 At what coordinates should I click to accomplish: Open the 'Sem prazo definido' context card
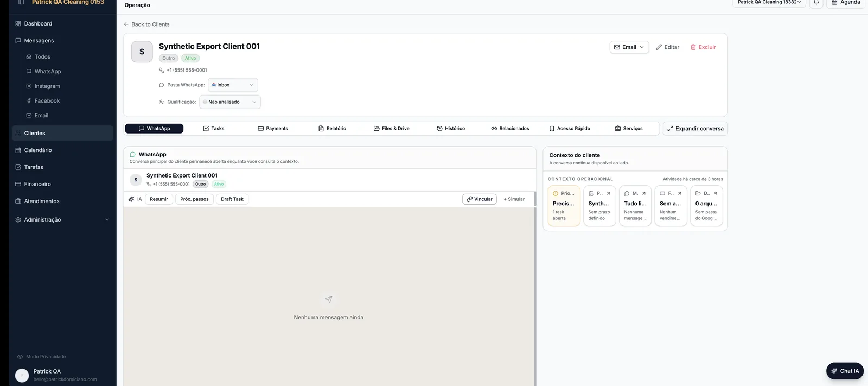(x=599, y=206)
